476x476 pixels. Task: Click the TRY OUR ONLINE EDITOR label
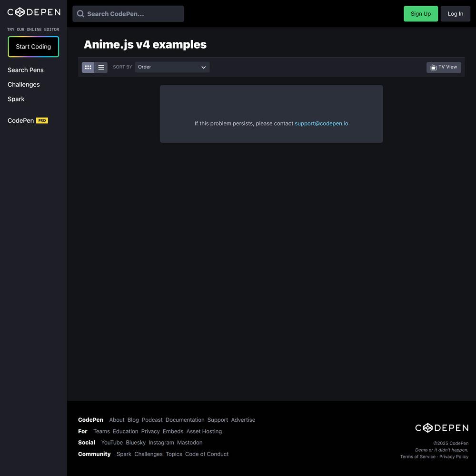coord(33,30)
